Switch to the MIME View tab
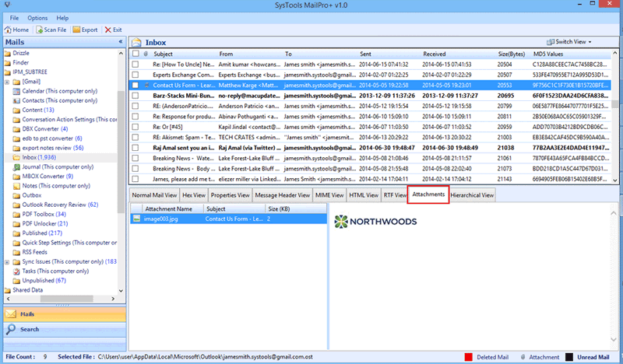The height and width of the screenshot is (364, 623). tap(329, 195)
